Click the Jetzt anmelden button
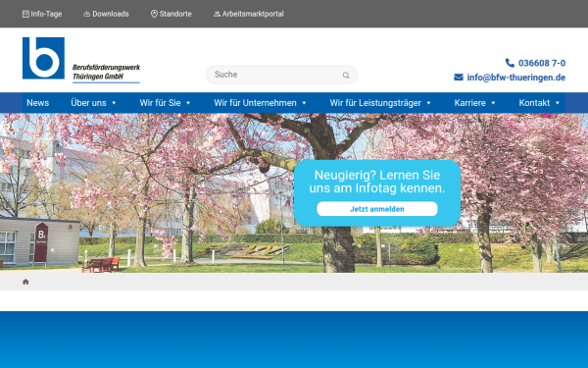The width and height of the screenshot is (588, 368). (377, 209)
